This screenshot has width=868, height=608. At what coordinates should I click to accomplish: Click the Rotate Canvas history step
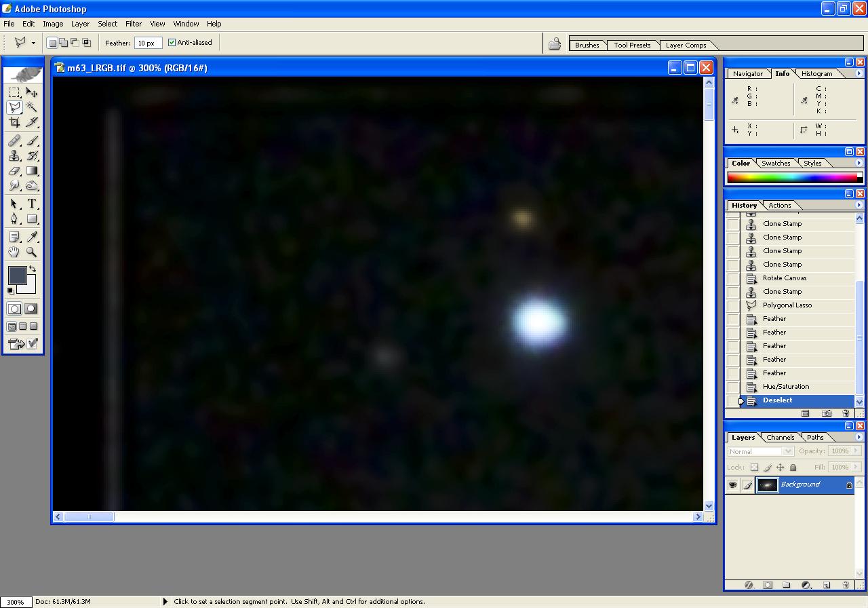click(784, 278)
